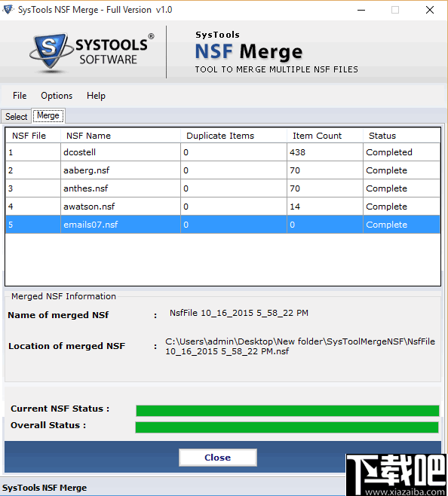
Task: Switch to the Merge tab
Action: tap(48, 115)
